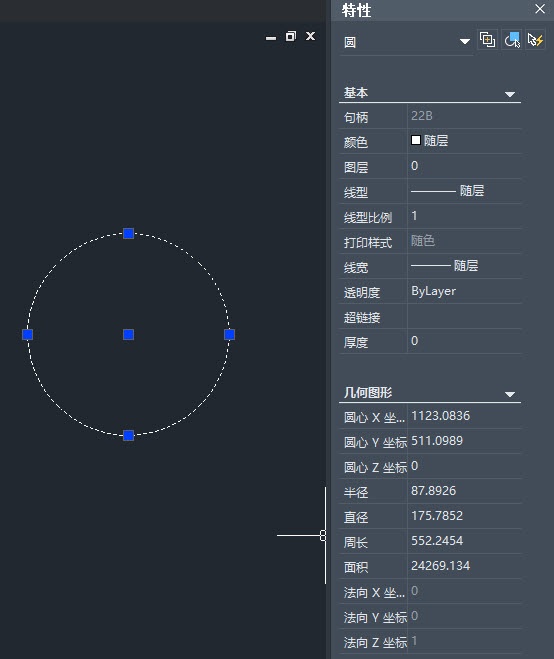Click the circle's right quadrant grip

[x=230, y=335]
